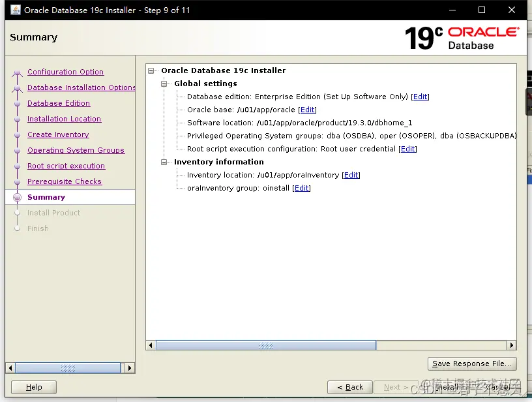The image size is (532, 402).
Task: Collapse the Inventory information tree node
Action: pyautogui.click(x=164, y=162)
